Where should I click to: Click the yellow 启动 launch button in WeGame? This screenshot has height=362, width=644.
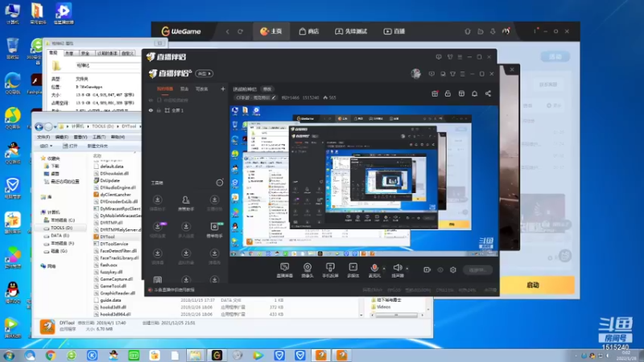click(533, 285)
